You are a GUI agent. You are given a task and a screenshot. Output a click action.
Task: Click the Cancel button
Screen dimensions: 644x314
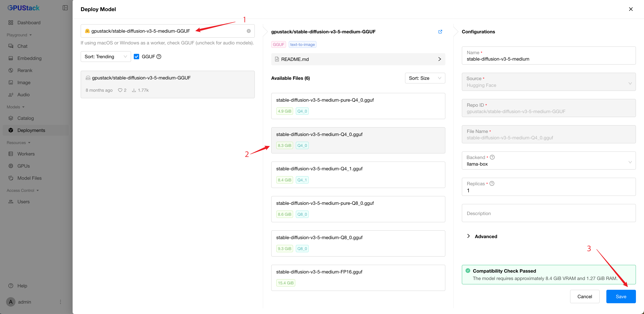click(585, 296)
